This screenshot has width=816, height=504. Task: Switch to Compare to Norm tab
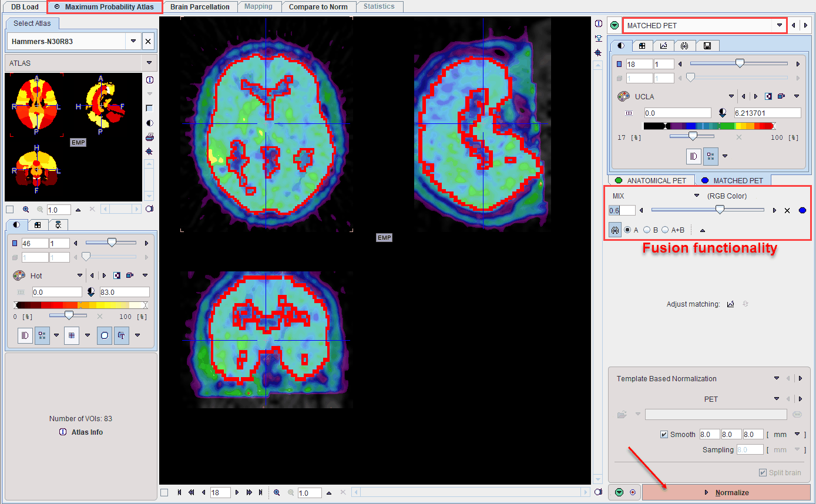318,7
